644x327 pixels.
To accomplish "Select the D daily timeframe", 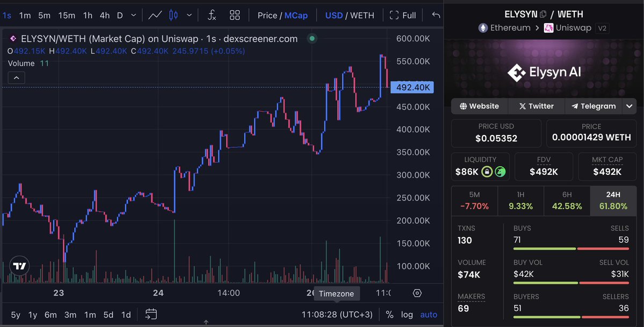I will 120,15.
